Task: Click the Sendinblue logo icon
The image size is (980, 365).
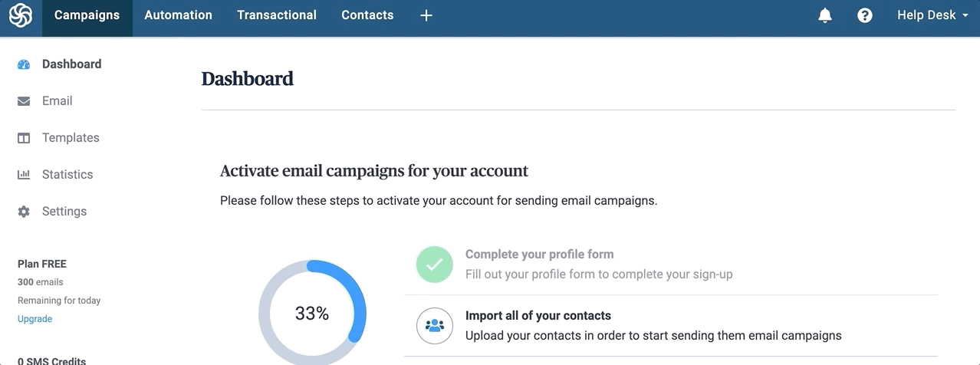Action: tap(21, 15)
